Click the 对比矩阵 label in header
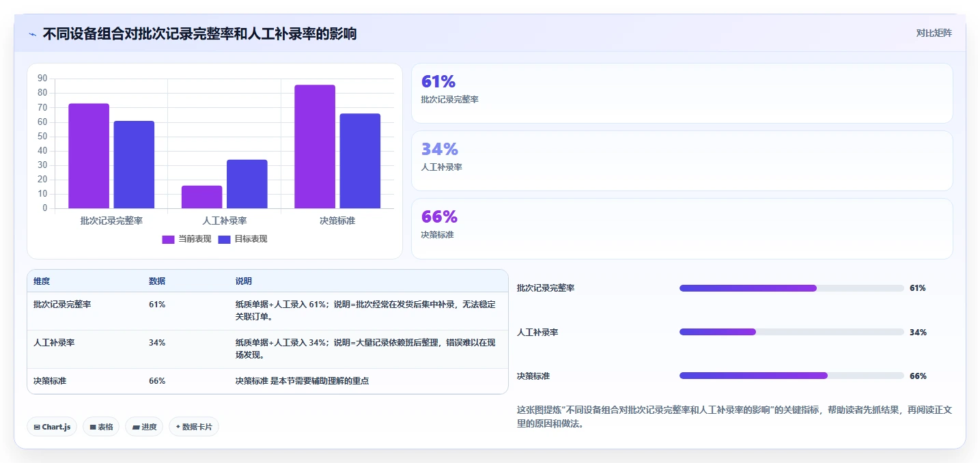980x463 pixels. coord(934,33)
